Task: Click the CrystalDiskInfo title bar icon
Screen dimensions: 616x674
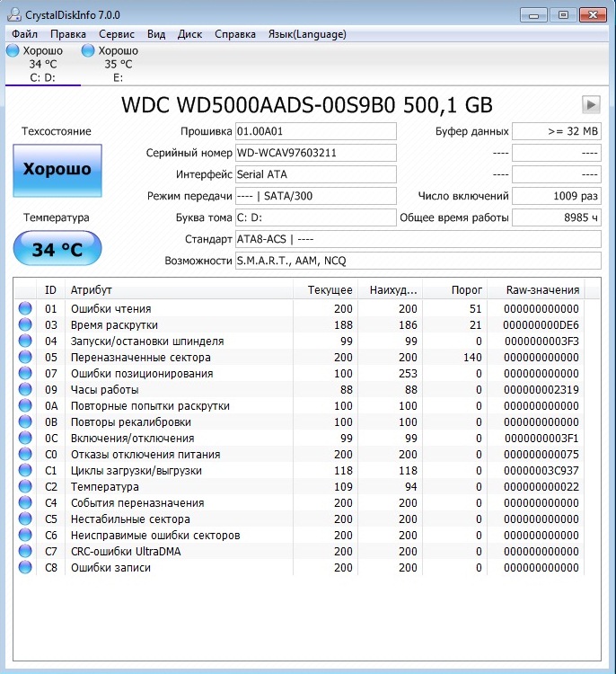Action: click(x=13, y=14)
